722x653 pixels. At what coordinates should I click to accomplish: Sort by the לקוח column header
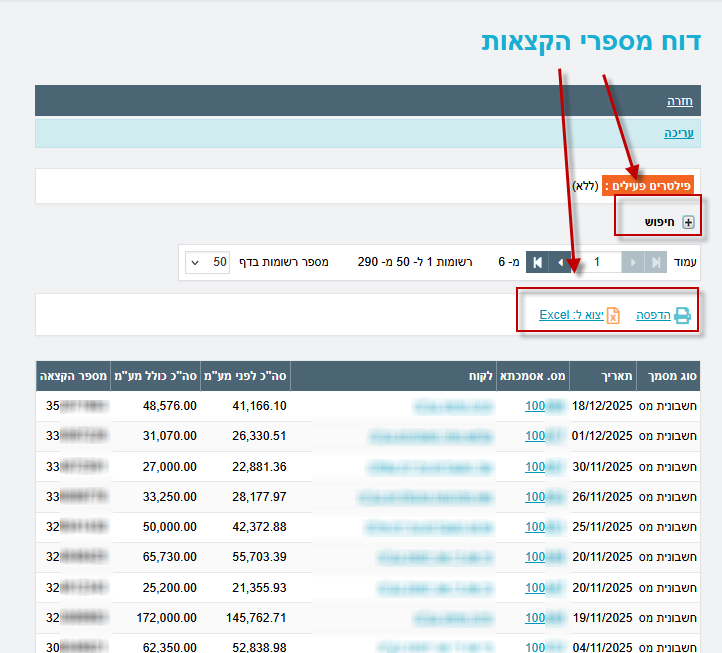pyautogui.click(x=478, y=376)
